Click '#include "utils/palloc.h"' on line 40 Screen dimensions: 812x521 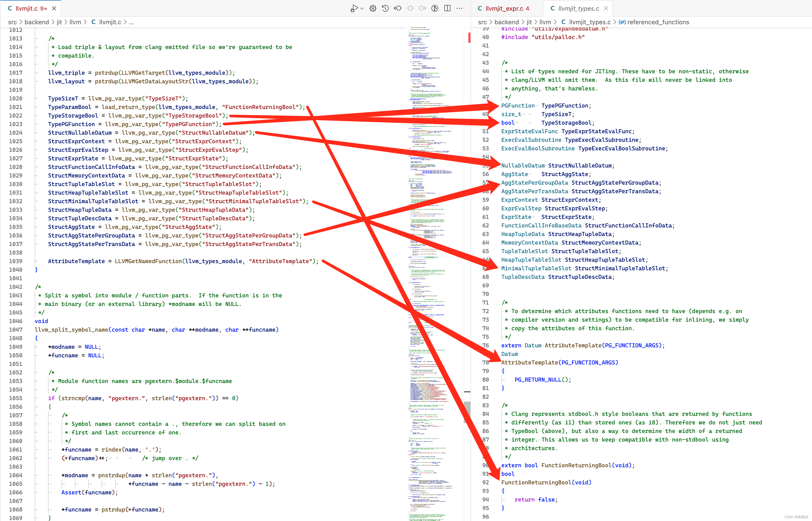[543, 37]
